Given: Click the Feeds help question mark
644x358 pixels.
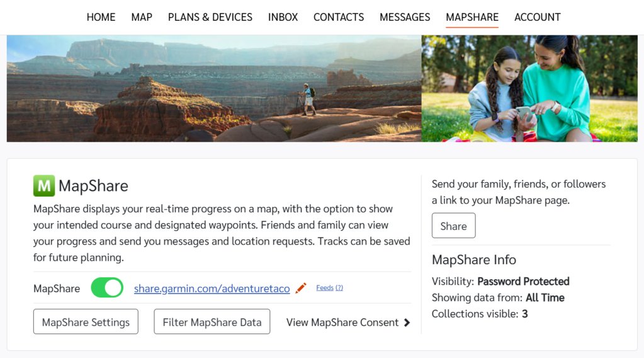Looking at the screenshot, I should 339,287.
